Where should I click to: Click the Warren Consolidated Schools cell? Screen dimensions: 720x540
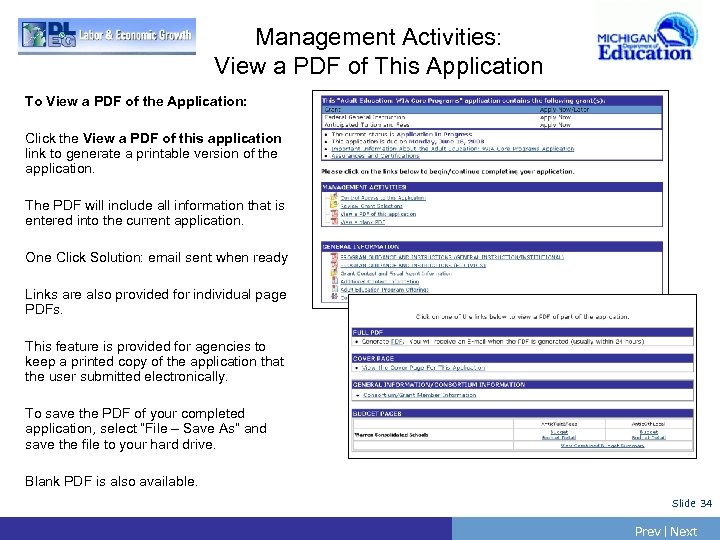pyautogui.click(x=433, y=435)
